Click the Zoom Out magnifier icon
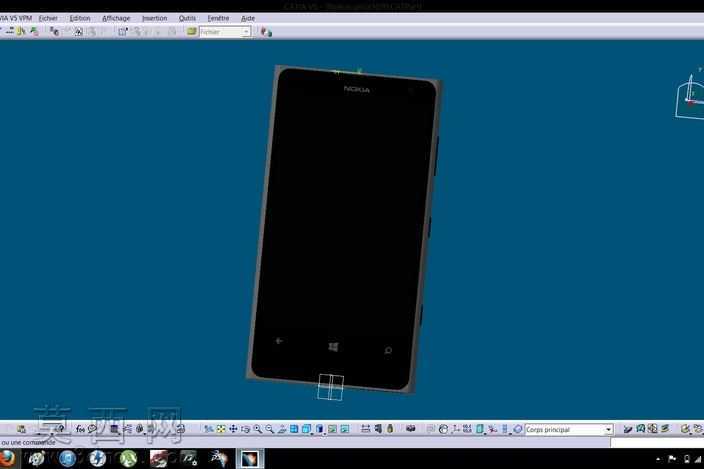Screen dimensions: 704x469 (269, 429)
